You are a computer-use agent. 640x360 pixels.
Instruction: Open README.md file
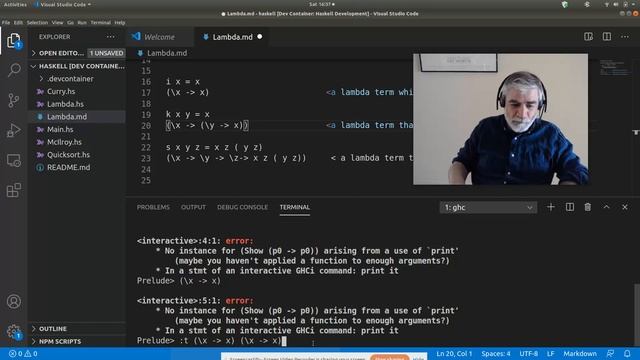pyautogui.click(x=77, y=167)
